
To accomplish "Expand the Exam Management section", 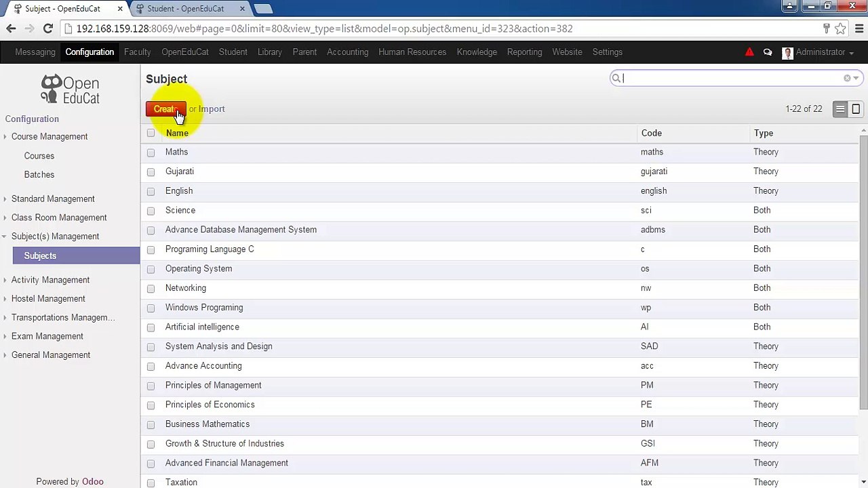I will tap(47, 336).
